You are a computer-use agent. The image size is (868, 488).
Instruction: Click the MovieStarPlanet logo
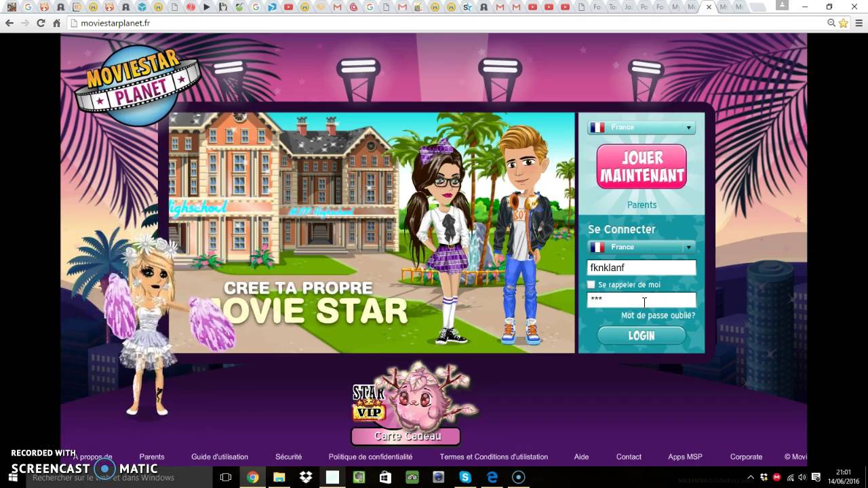pyautogui.click(x=137, y=85)
